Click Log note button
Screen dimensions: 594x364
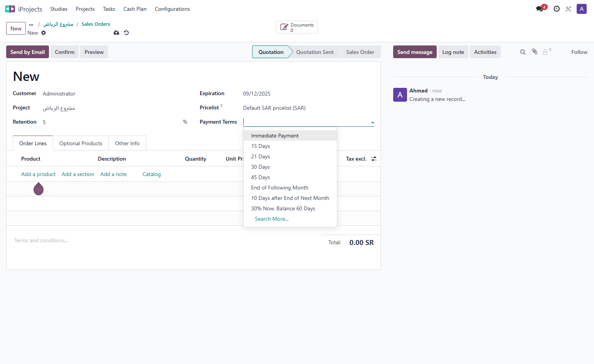pyautogui.click(x=453, y=52)
